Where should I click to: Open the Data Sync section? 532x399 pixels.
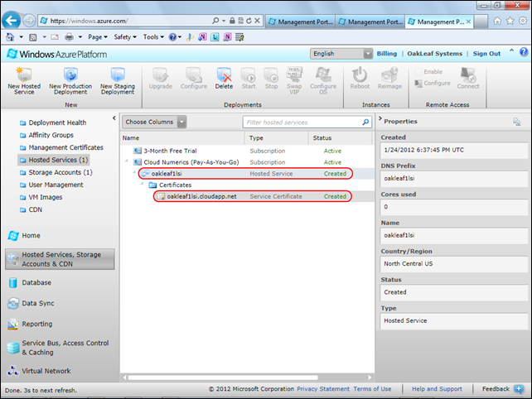click(x=31, y=303)
